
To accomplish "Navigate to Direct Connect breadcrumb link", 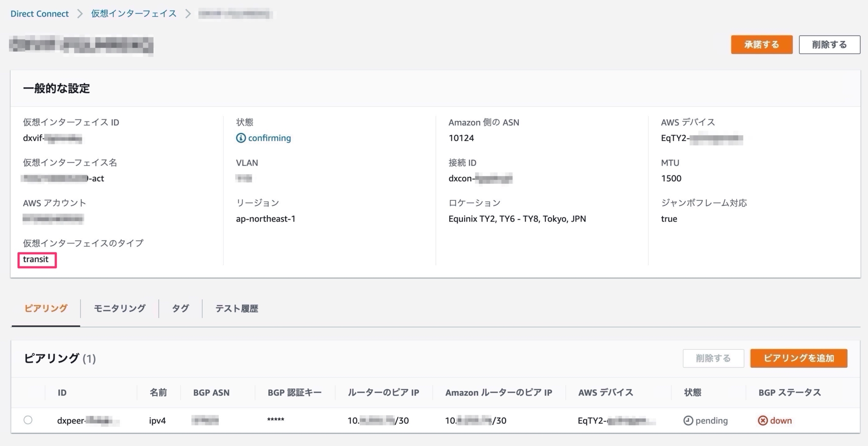I will click(39, 13).
